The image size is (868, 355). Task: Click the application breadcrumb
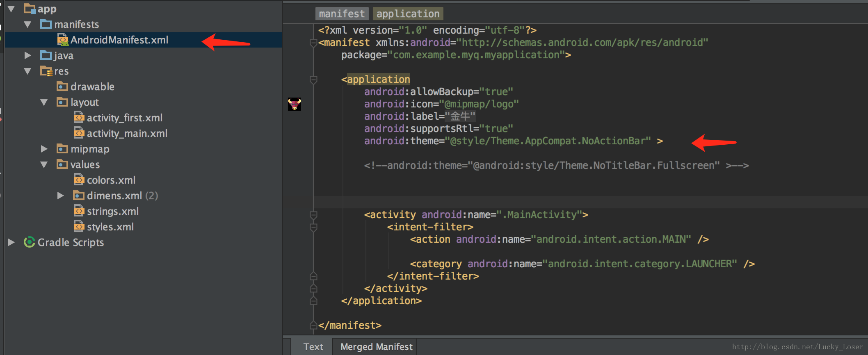(408, 14)
